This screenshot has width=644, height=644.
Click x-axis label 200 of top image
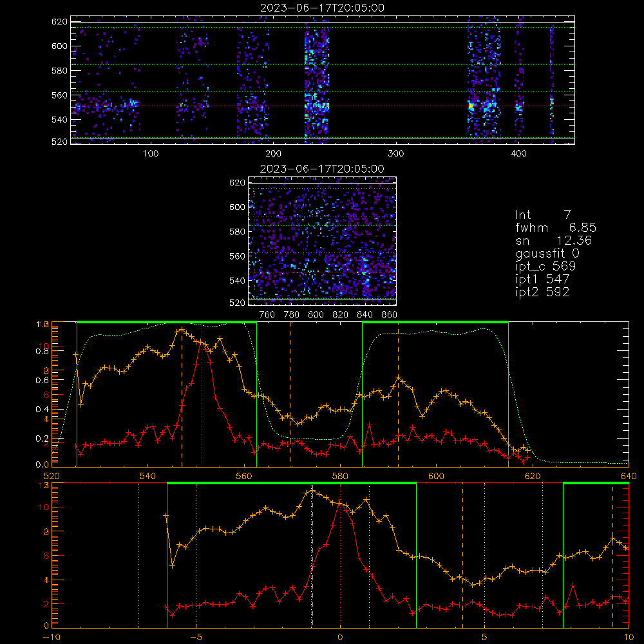pyautogui.click(x=274, y=154)
